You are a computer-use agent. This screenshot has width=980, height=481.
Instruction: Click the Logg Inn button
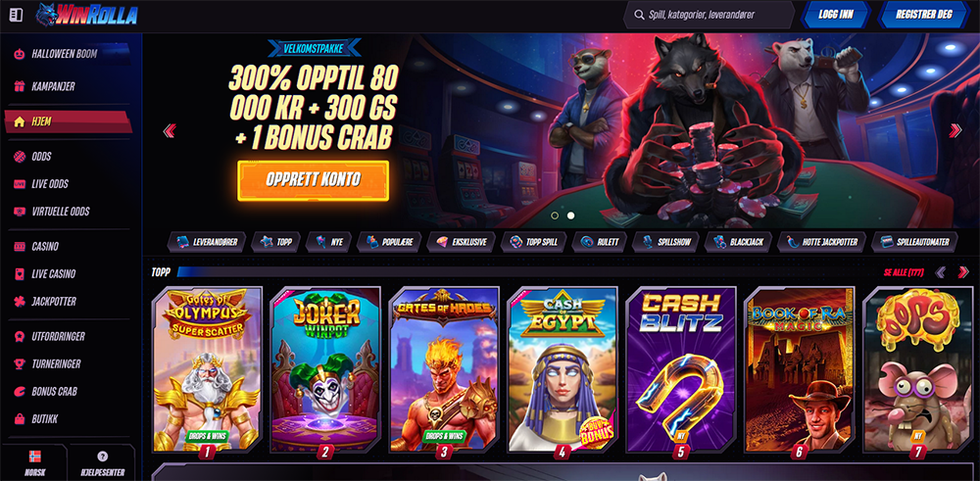point(836,15)
